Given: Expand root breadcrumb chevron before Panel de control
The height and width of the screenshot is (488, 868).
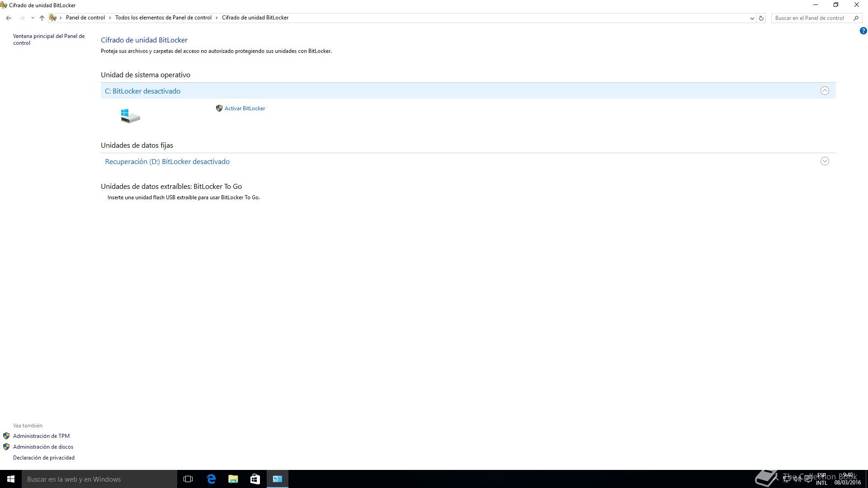Looking at the screenshot, I should click(61, 18).
